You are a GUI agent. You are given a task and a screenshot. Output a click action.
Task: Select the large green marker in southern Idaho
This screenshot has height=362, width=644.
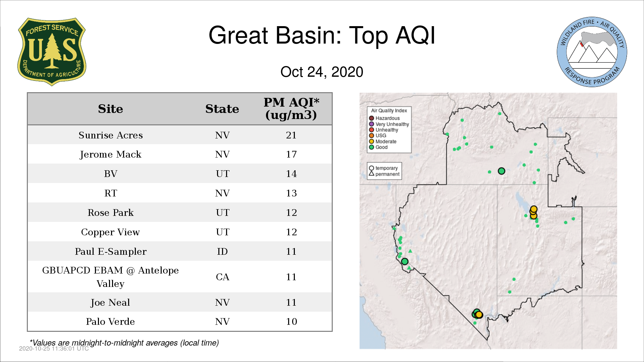point(501,171)
